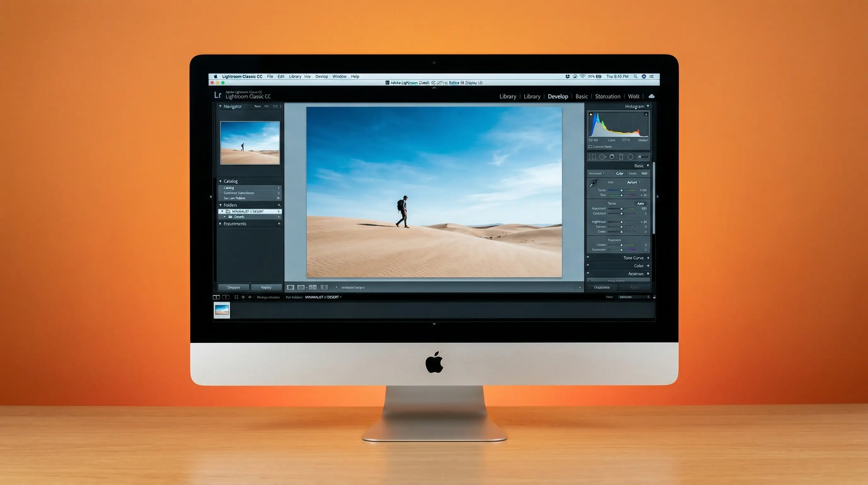Toggle highlight clipping indicator in histogram
Screen dimensions: 868x485
(x=646, y=114)
